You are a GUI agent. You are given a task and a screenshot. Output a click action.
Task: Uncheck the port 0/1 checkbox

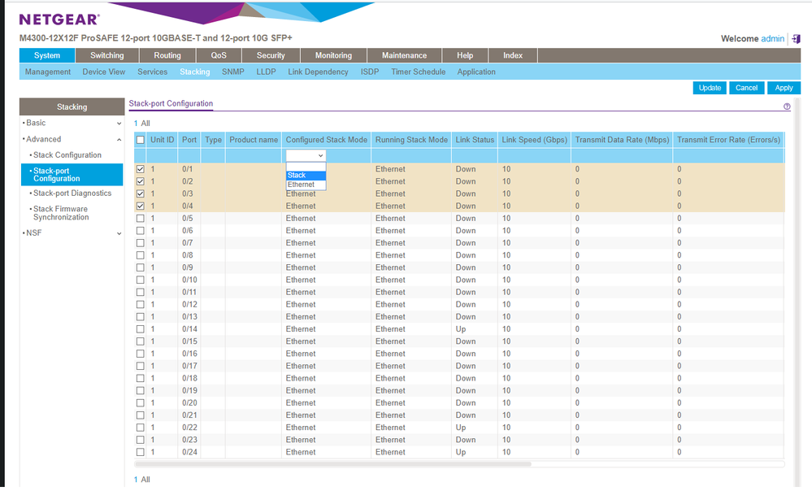coord(141,169)
